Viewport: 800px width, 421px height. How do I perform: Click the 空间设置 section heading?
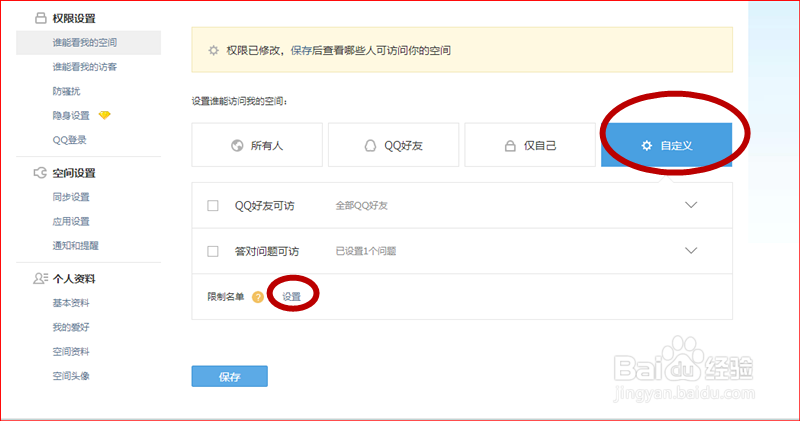point(74,173)
